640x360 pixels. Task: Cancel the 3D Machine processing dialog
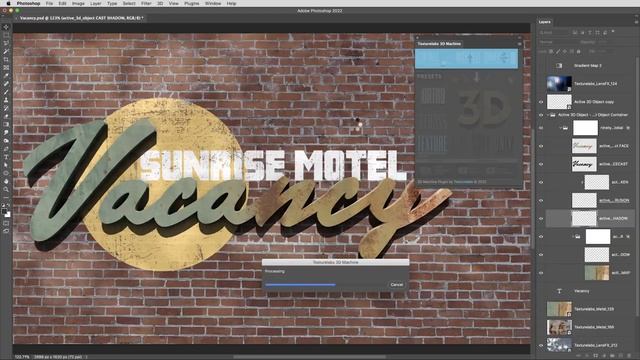pos(397,284)
